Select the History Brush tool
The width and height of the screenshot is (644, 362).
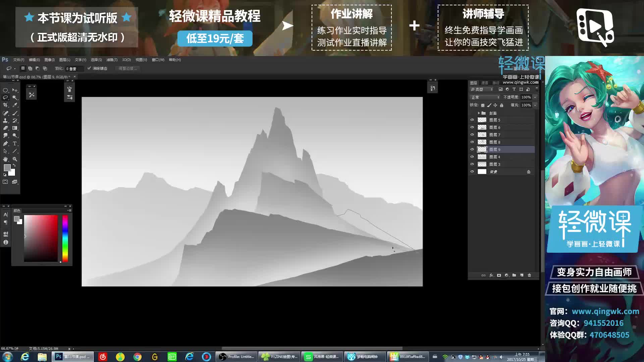15,121
